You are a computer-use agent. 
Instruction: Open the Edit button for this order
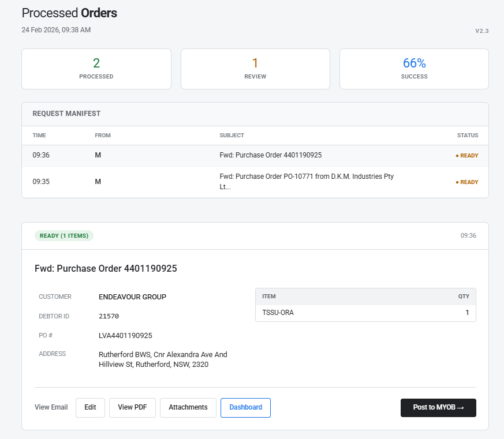click(90, 407)
